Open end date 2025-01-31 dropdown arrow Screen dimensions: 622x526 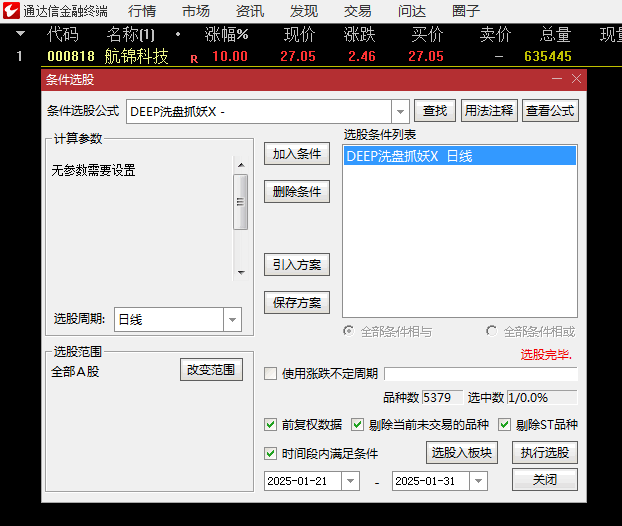(478, 481)
